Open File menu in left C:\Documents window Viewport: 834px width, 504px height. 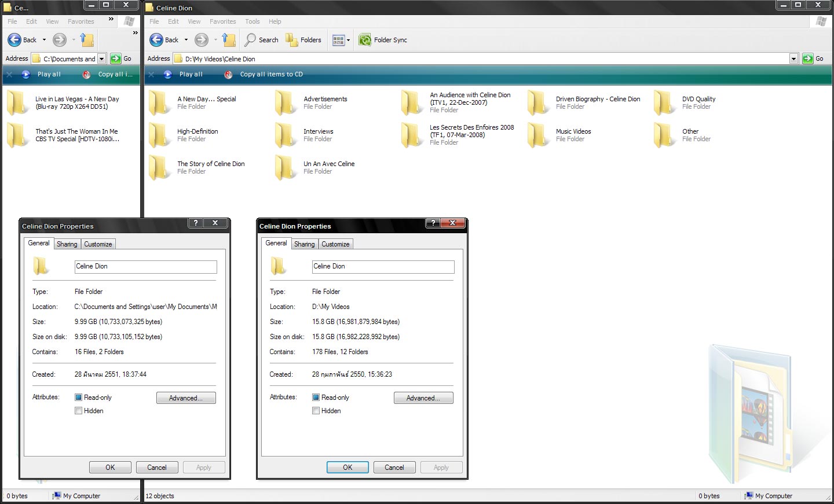click(12, 21)
